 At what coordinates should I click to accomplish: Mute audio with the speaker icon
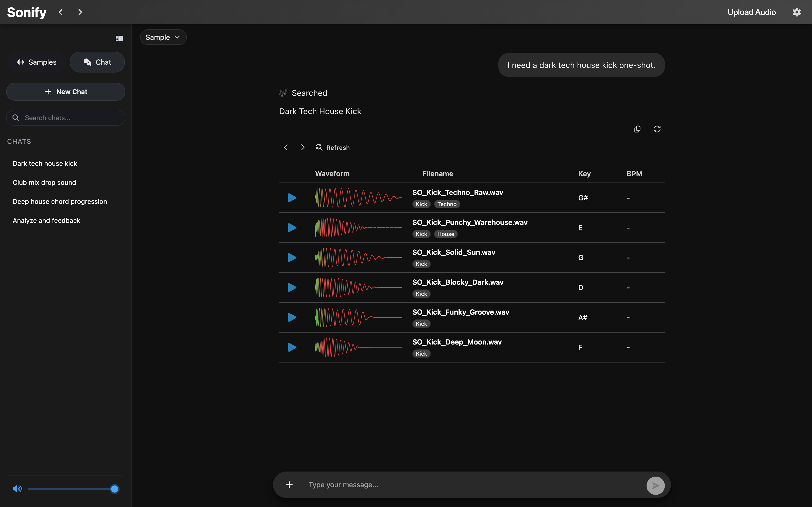coord(17,488)
